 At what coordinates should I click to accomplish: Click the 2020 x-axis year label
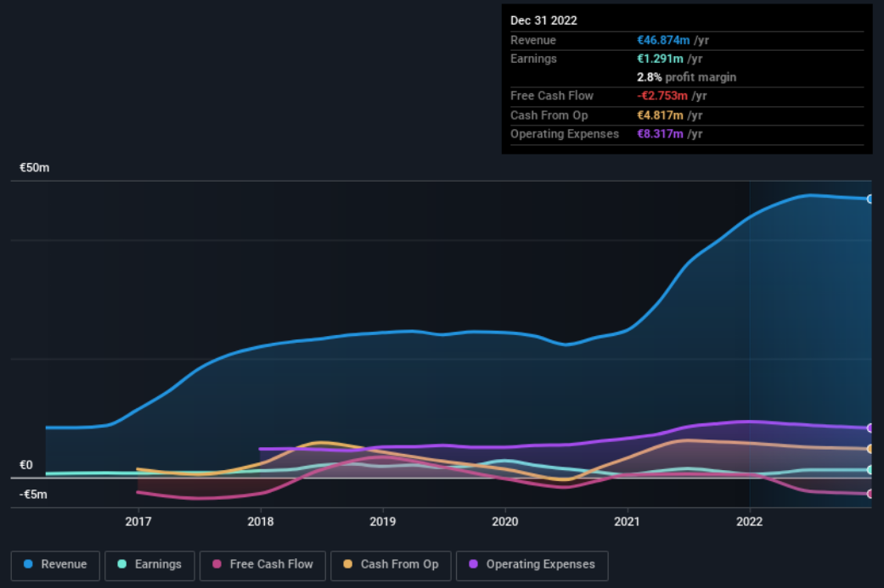(505, 522)
